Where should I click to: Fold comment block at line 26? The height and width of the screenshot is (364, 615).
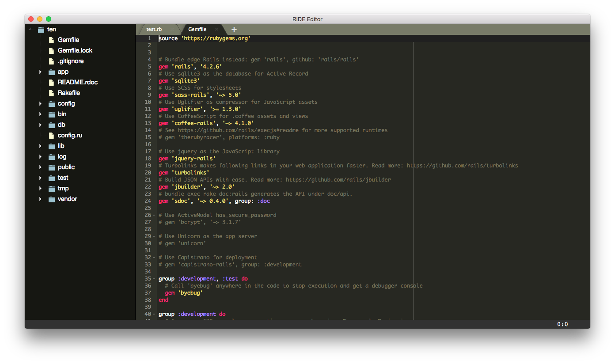coord(154,215)
